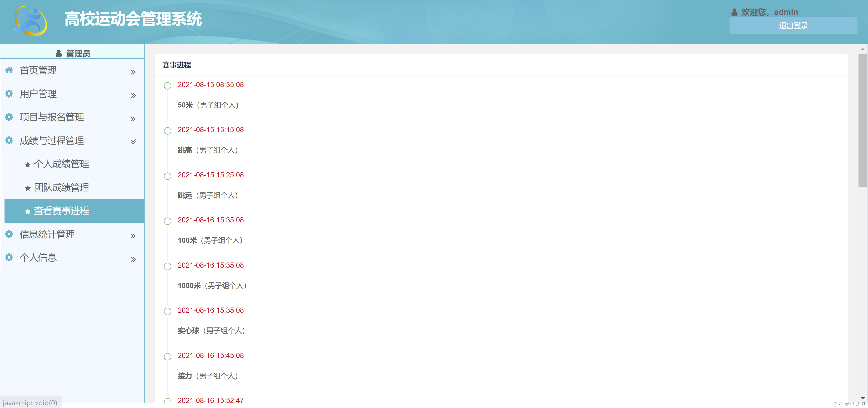Open 团队成绩管理 submenu item
Screen dimensions: 868x408
point(62,187)
